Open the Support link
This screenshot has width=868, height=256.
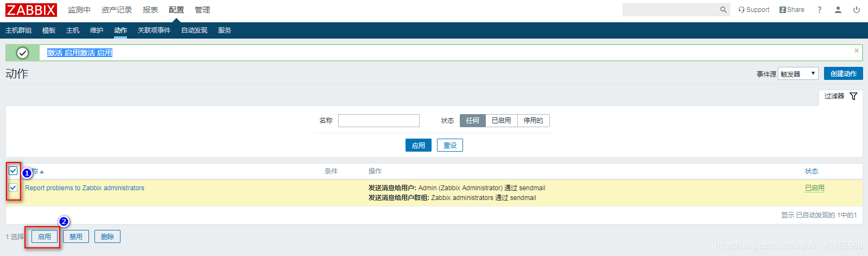pyautogui.click(x=754, y=10)
